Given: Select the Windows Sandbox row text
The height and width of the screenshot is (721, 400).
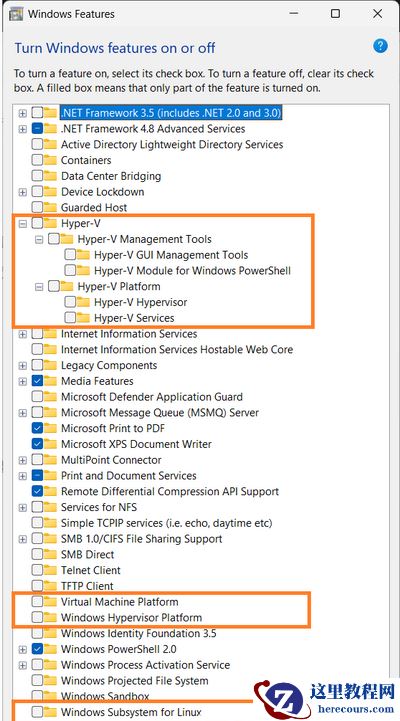Looking at the screenshot, I should click(x=105, y=696).
